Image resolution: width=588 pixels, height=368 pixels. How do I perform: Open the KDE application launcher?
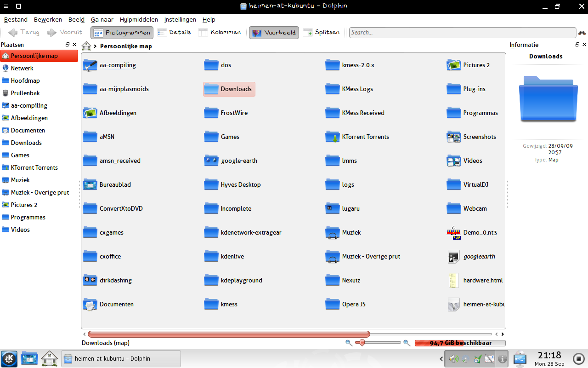9,359
